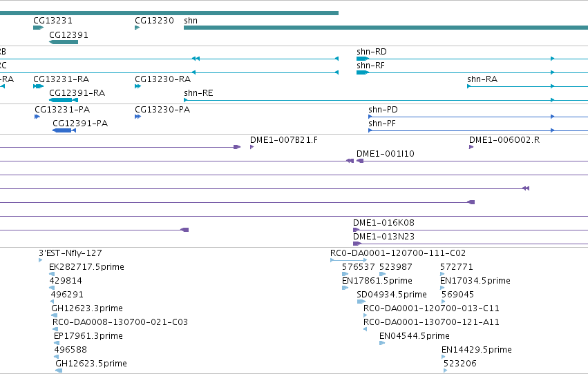588x374 pixels.
Task: Click the shn-RF transcript label
Action: click(x=370, y=66)
